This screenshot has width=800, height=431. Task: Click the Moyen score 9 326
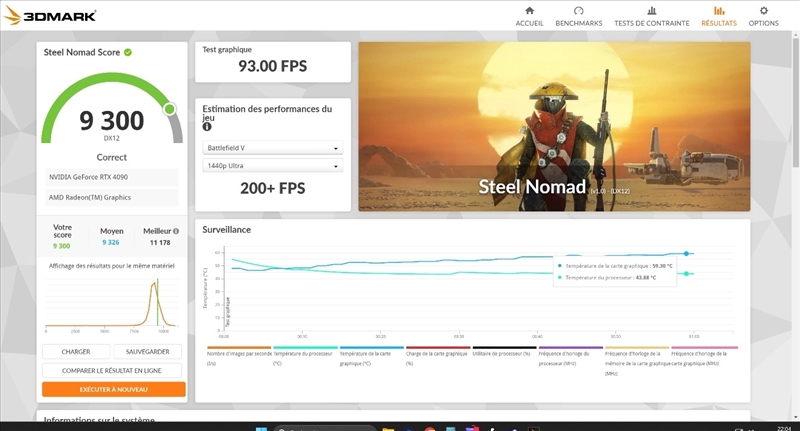coord(111,243)
